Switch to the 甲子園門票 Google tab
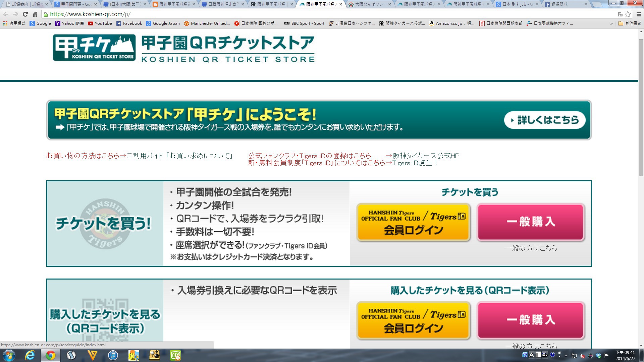The image size is (644, 362). pyautogui.click(x=75, y=4)
